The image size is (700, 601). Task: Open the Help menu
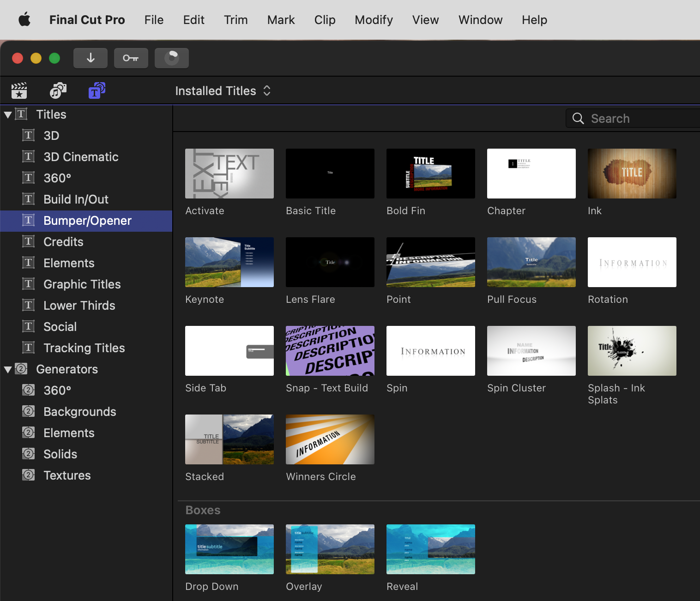534,20
